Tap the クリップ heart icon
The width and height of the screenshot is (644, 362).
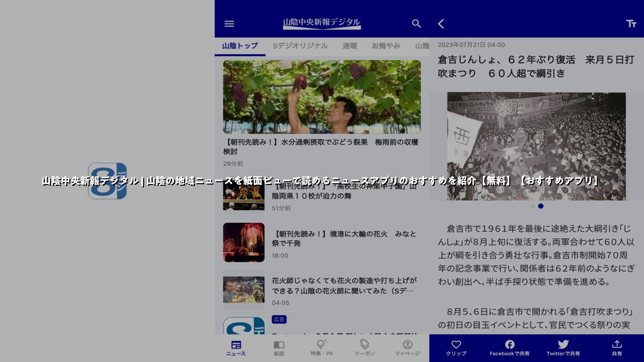click(x=456, y=344)
